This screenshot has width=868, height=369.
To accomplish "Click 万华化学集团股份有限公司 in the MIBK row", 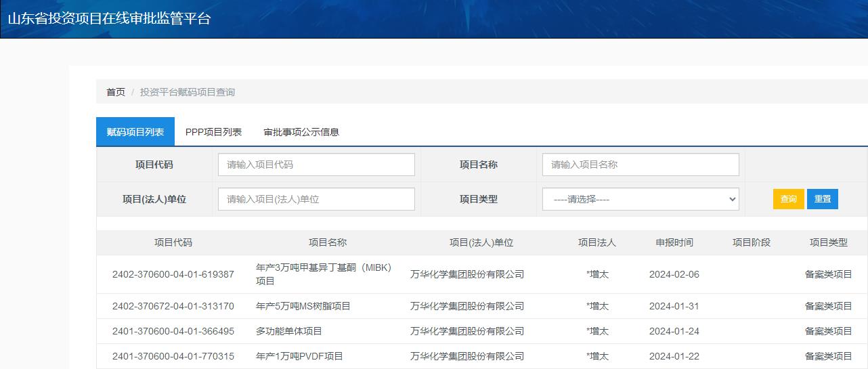I will click(x=467, y=274).
